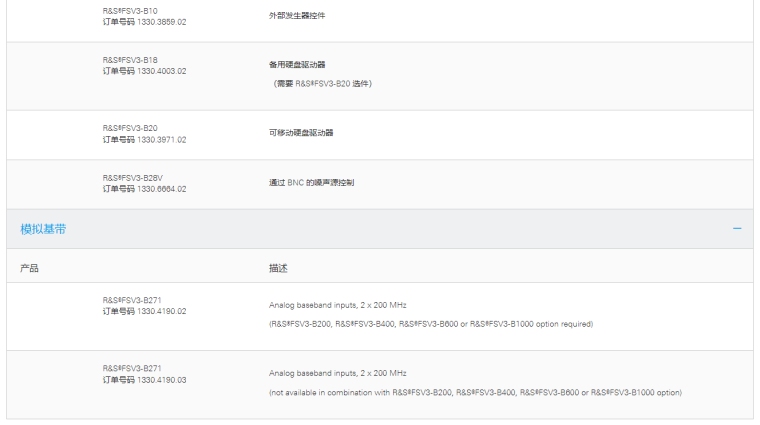Select product name R&S®FSV3-B18
The width and height of the screenshot is (760, 425).
tap(130, 60)
